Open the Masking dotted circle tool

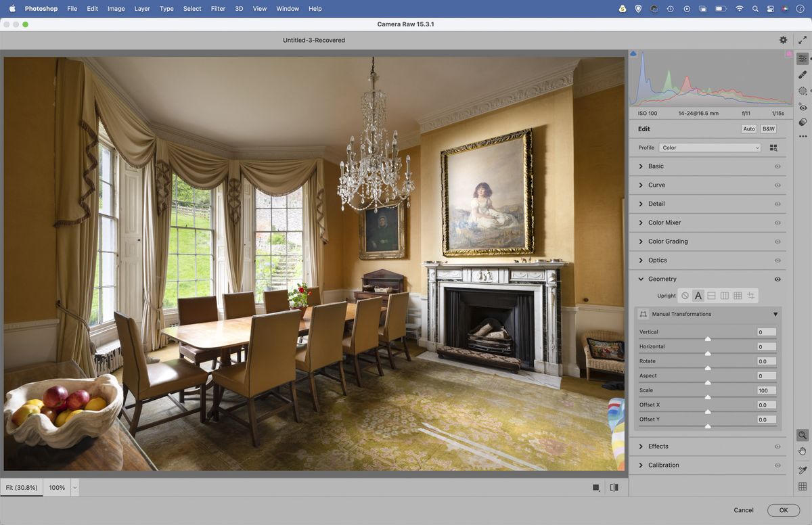coord(803,91)
